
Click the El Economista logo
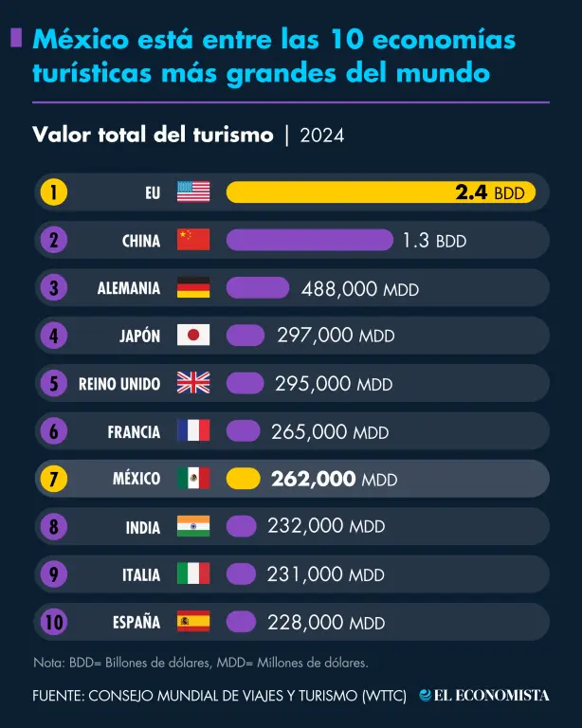tap(484, 696)
